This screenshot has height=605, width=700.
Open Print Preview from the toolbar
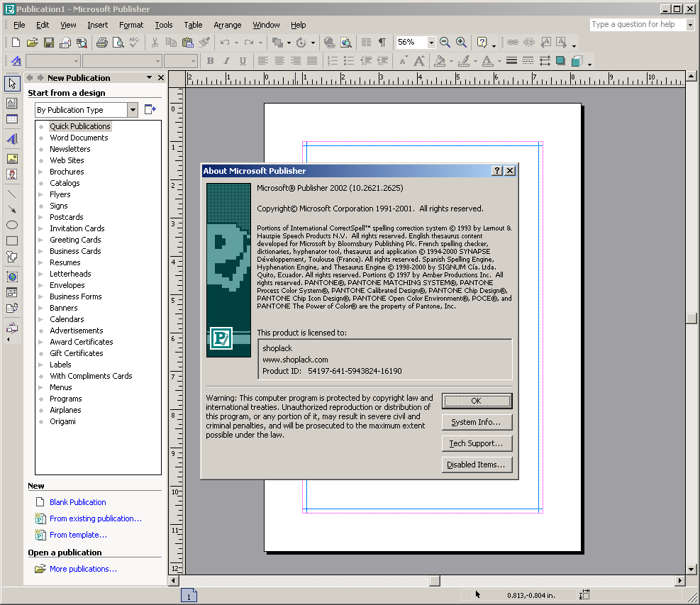[118, 43]
